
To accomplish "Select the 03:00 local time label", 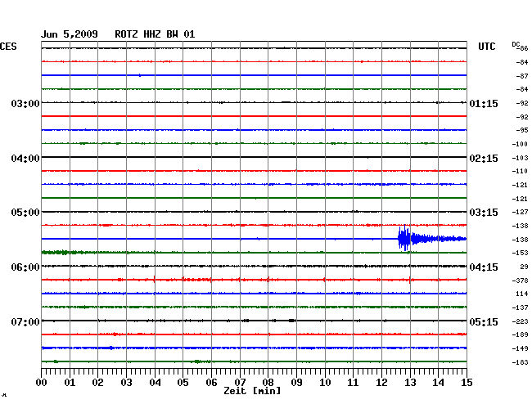I will (x=25, y=103).
